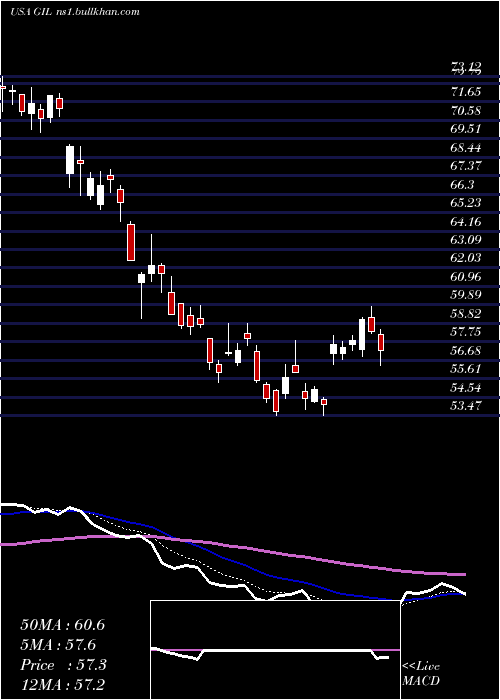Screen dimensions: 500x700
Task: Click the 'Price : 57.3' readout
Action: [63, 665]
